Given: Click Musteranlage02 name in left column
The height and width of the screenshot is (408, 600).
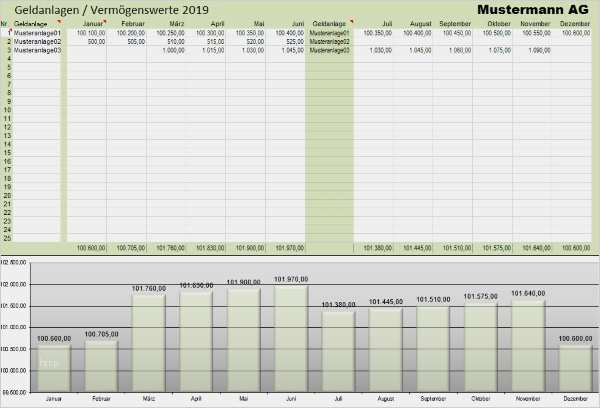Looking at the screenshot, I should pos(38,41).
